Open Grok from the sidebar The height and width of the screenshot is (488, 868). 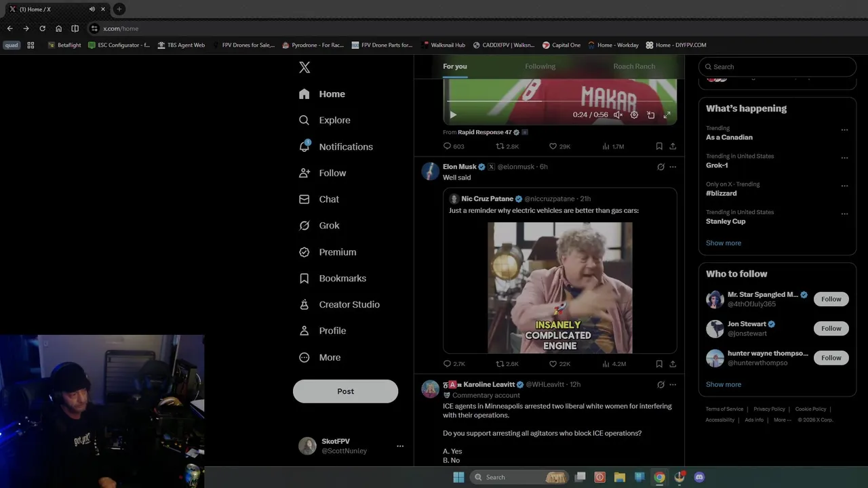319,226
